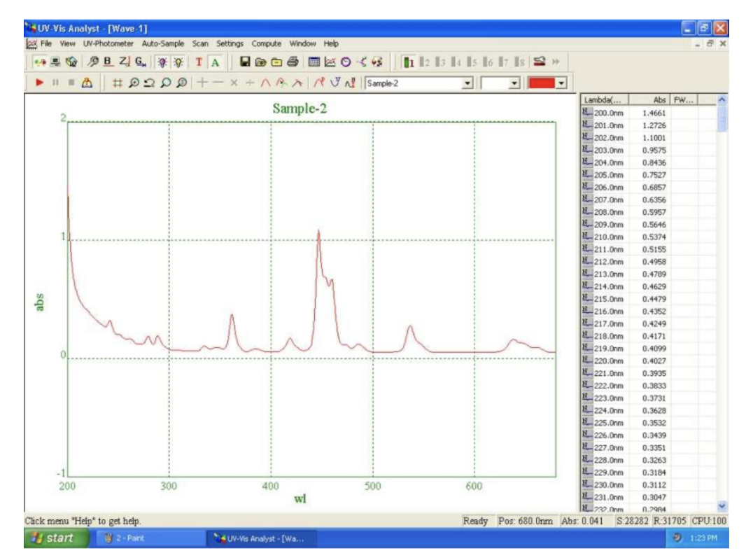Open the View menu

(x=68, y=44)
